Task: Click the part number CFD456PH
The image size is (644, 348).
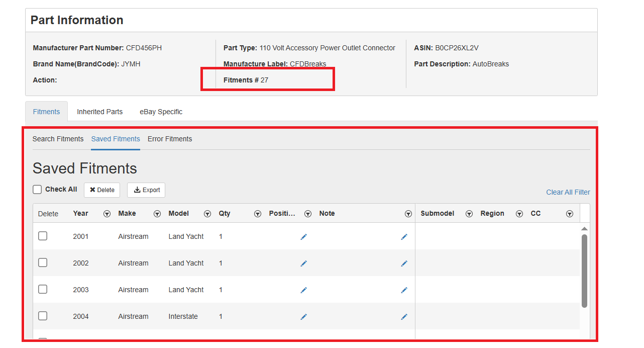Action: click(x=144, y=48)
